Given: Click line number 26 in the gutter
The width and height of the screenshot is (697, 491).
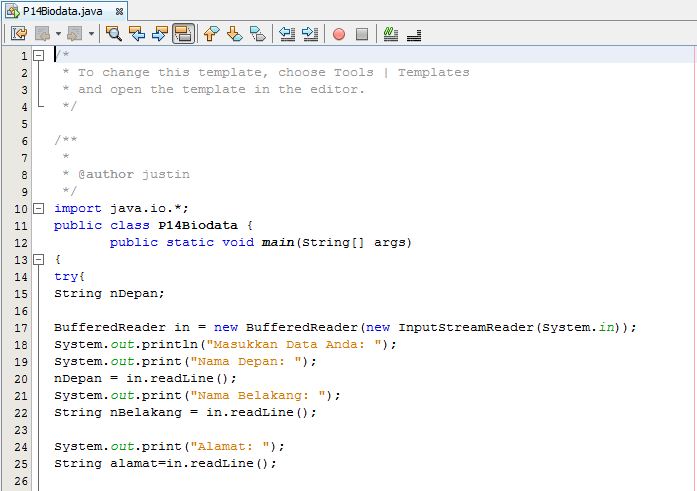Looking at the screenshot, I should pyautogui.click(x=21, y=481).
